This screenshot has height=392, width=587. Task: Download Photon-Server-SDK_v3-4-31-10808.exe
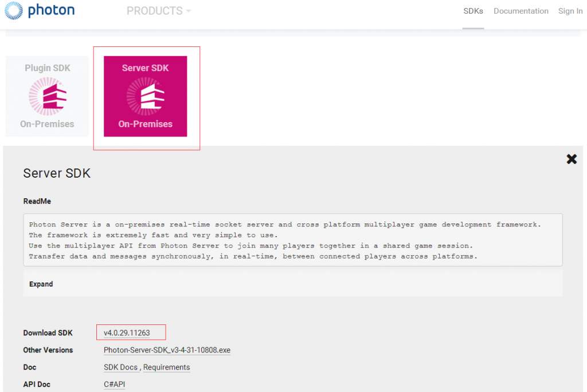click(167, 350)
